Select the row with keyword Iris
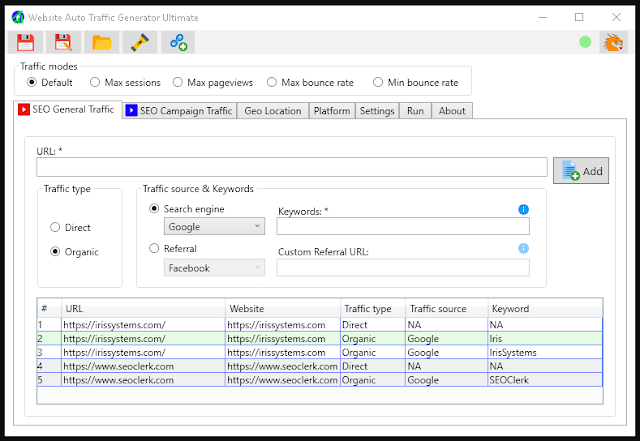Image resolution: width=640 pixels, height=441 pixels. (x=320, y=339)
